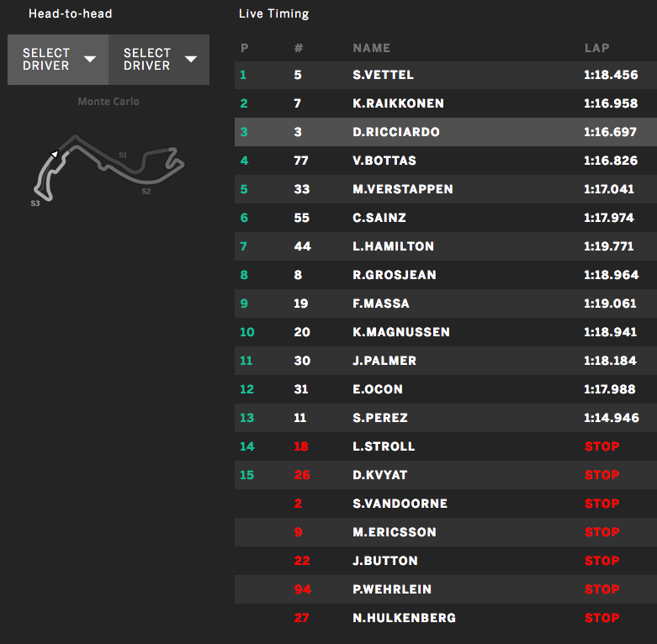
Task: Select the S3 sector label on the map
Action: click(35, 203)
